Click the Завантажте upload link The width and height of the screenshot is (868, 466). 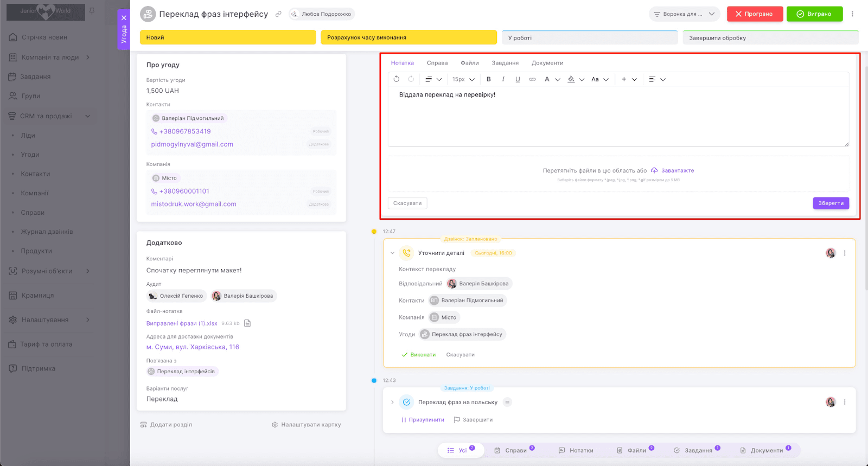coord(673,170)
